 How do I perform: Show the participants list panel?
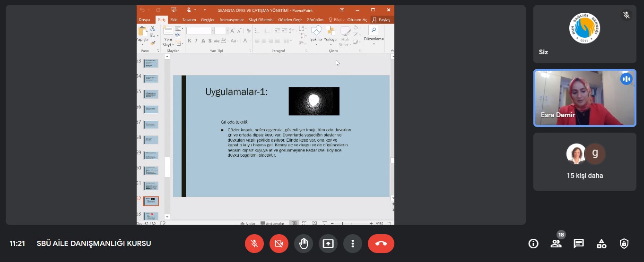tap(556, 244)
